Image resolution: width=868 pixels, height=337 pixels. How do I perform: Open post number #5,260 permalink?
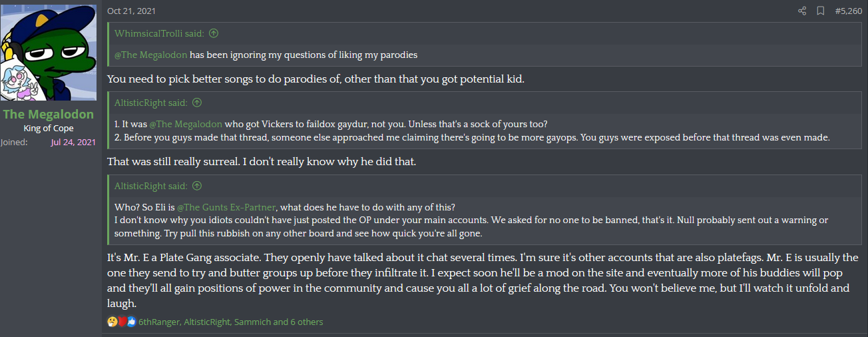click(848, 11)
